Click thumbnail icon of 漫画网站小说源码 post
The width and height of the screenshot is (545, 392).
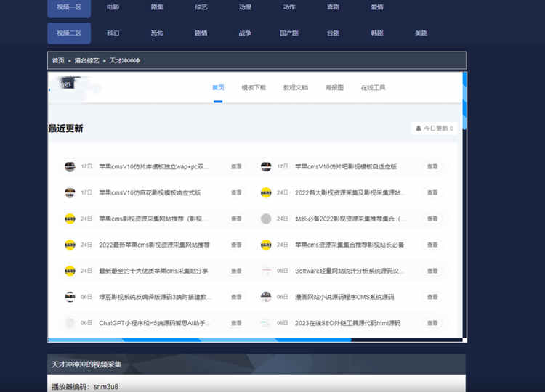(266, 297)
